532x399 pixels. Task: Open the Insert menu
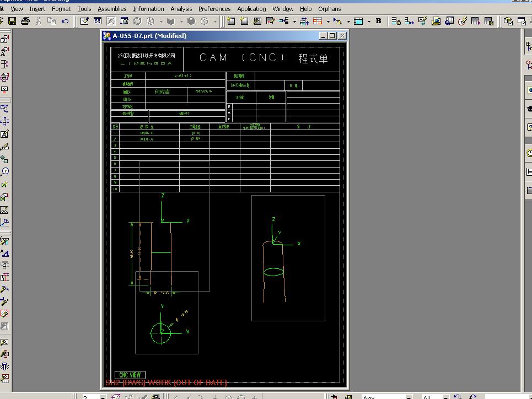[x=37, y=9]
